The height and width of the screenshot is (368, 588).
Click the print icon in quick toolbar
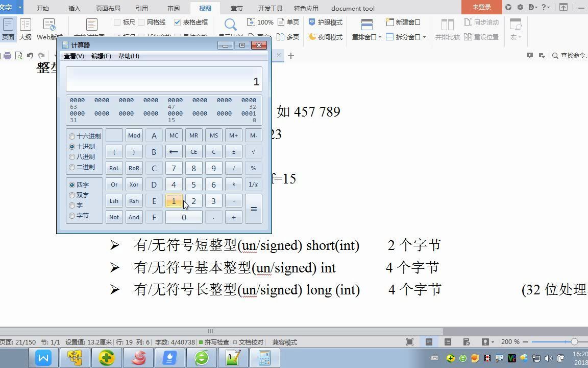tap(7, 56)
